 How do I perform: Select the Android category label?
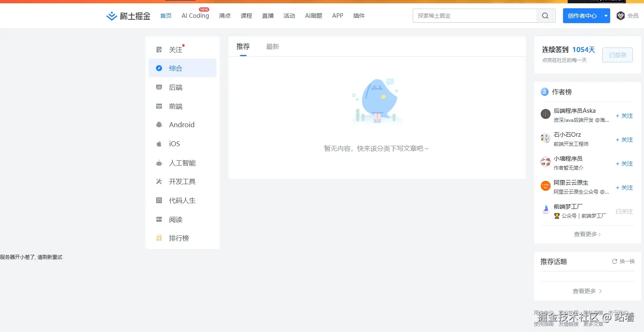(182, 125)
